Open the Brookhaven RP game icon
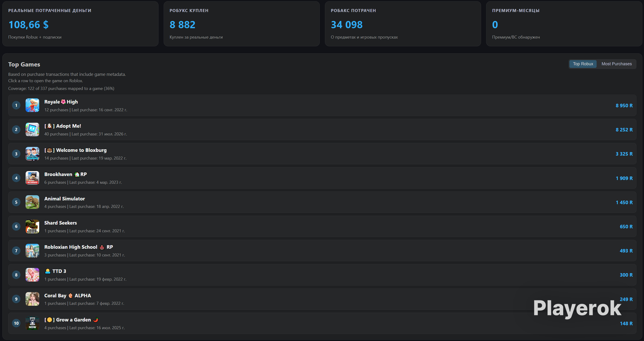 pos(32,178)
